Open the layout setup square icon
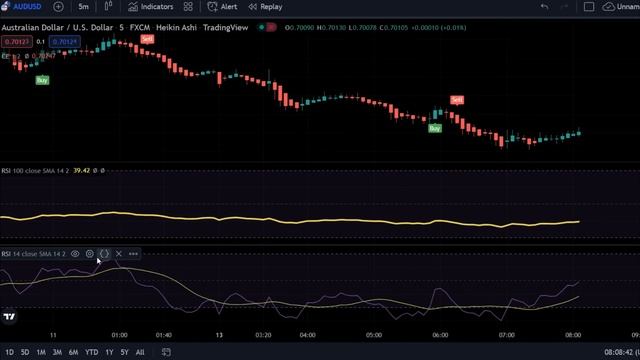 589,7
